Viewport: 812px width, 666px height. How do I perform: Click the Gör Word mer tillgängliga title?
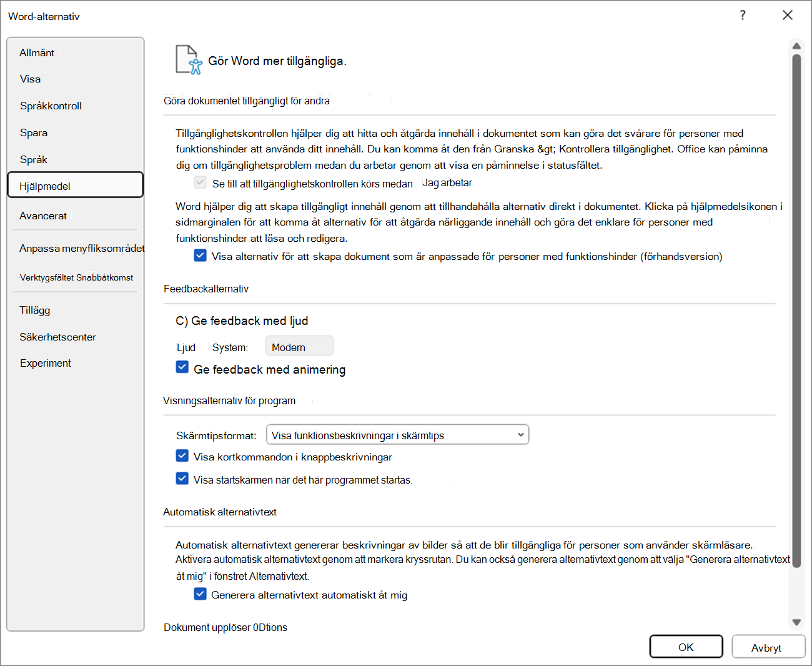click(x=277, y=61)
